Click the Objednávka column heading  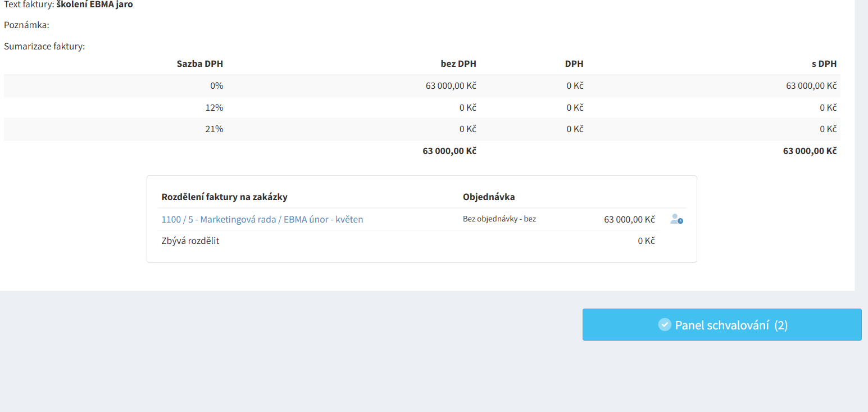[x=488, y=197]
